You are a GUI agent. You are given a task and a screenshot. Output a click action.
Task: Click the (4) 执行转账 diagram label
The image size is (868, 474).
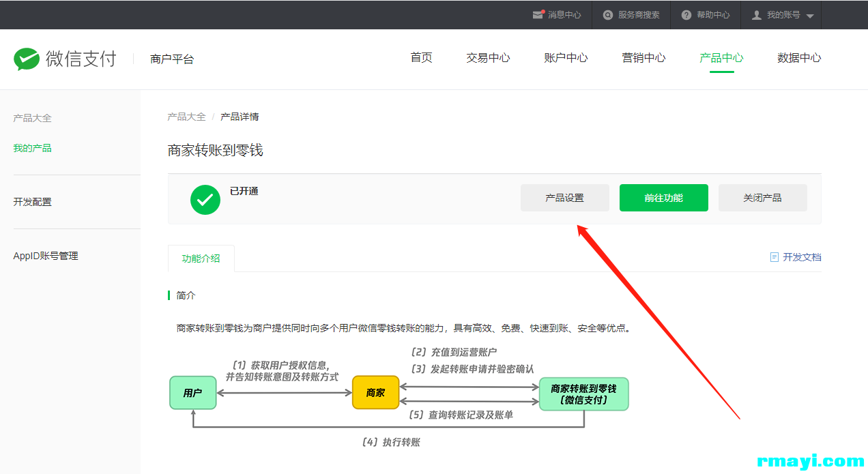[390, 443]
